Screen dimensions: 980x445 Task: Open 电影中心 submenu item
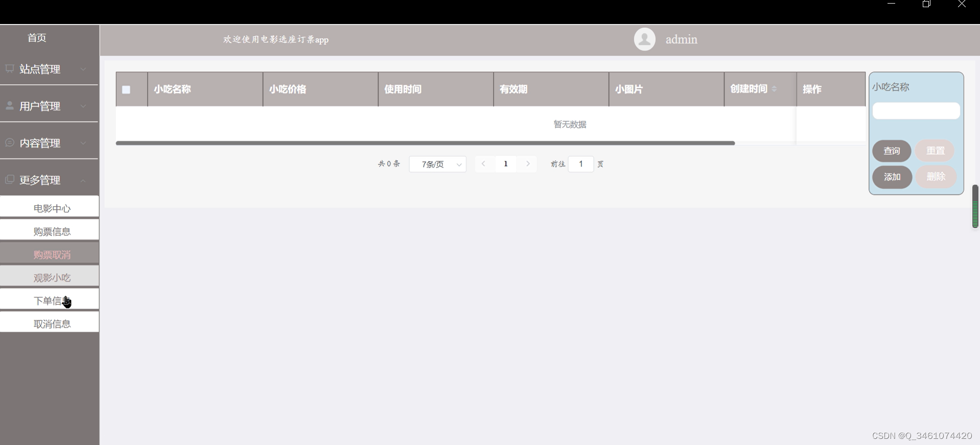(50, 208)
